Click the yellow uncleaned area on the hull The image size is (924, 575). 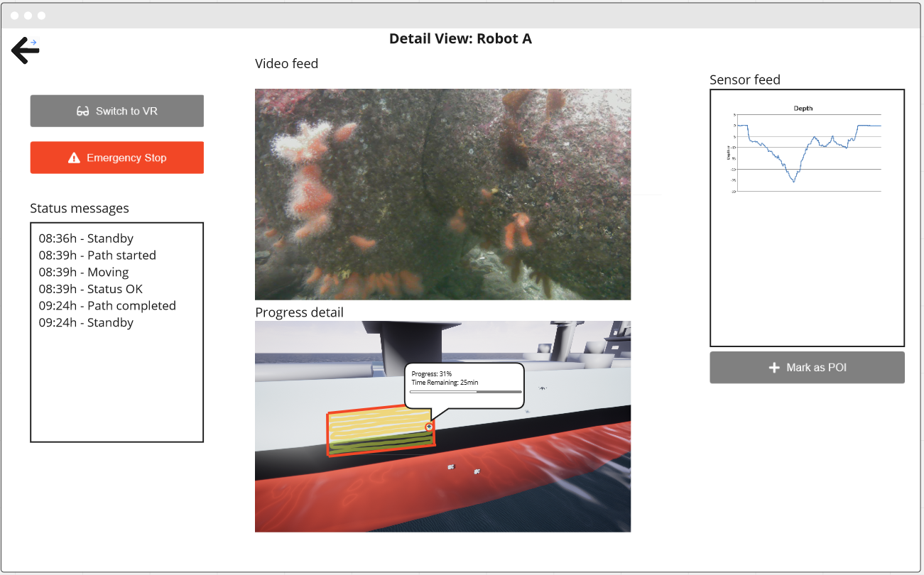(376, 424)
